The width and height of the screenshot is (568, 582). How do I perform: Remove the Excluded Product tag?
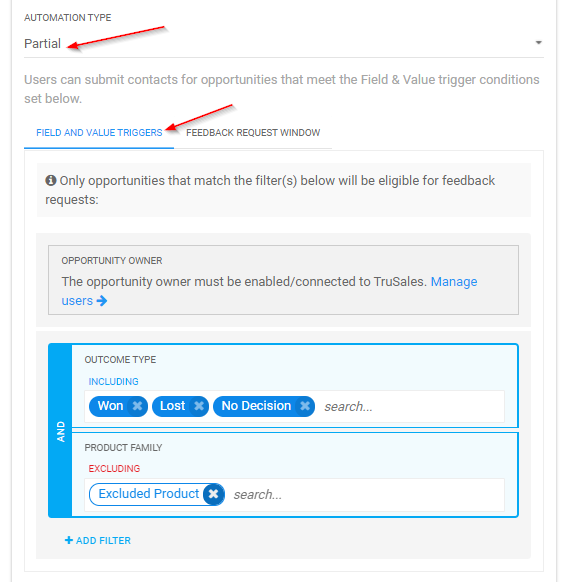tap(213, 494)
